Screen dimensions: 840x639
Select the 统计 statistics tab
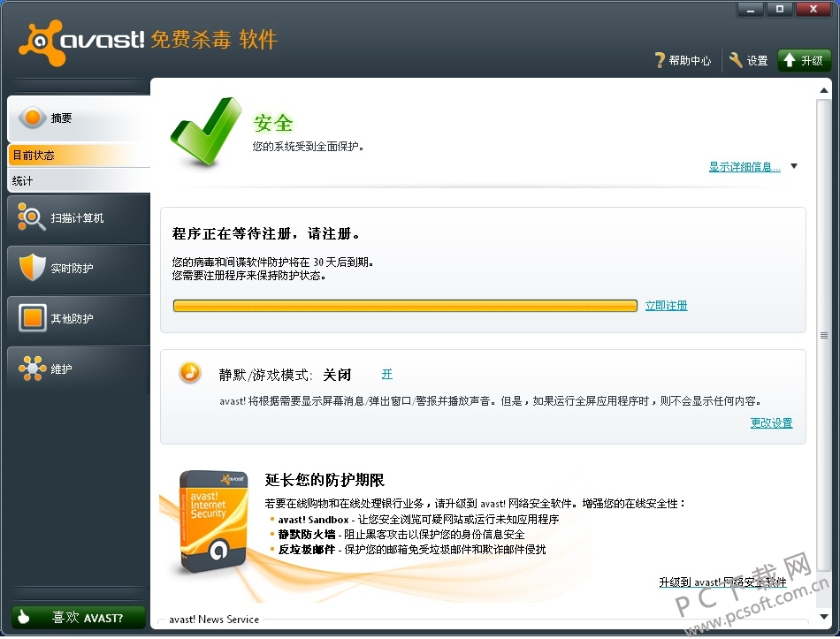(79, 180)
